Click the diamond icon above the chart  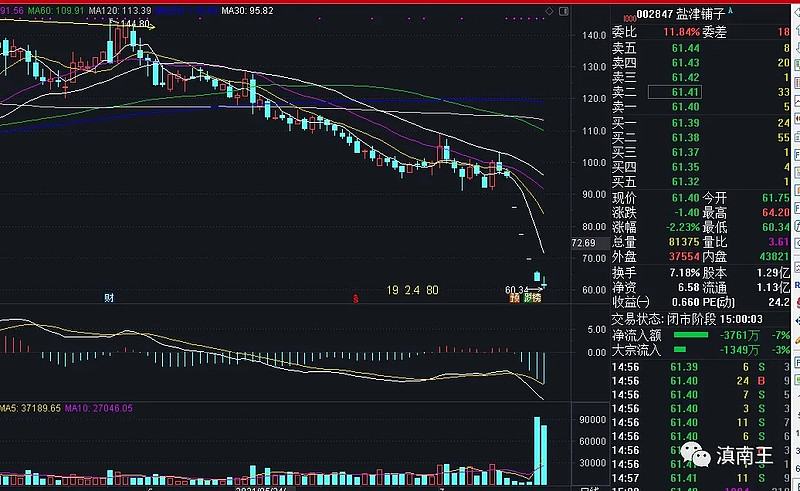[549, 11]
